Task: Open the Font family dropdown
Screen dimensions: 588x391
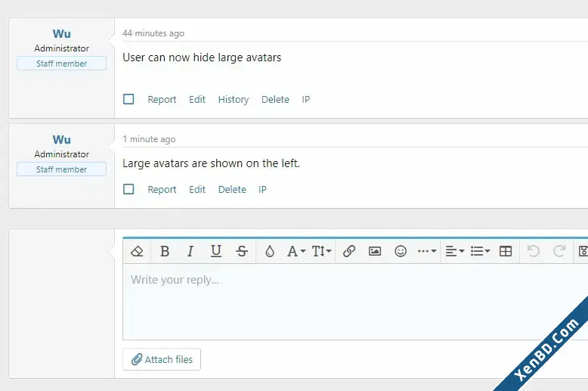Action: (x=296, y=251)
